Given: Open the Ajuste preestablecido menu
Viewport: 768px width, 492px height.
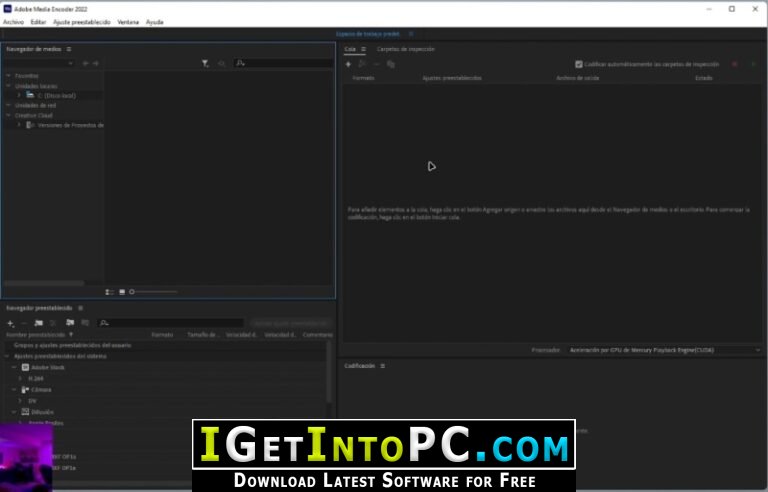Looking at the screenshot, I should point(82,22).
